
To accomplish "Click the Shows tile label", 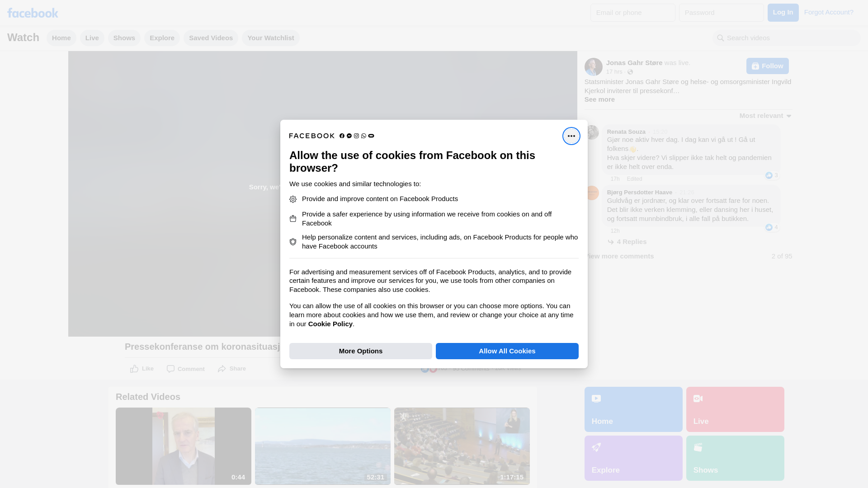I will click(705, 470).
